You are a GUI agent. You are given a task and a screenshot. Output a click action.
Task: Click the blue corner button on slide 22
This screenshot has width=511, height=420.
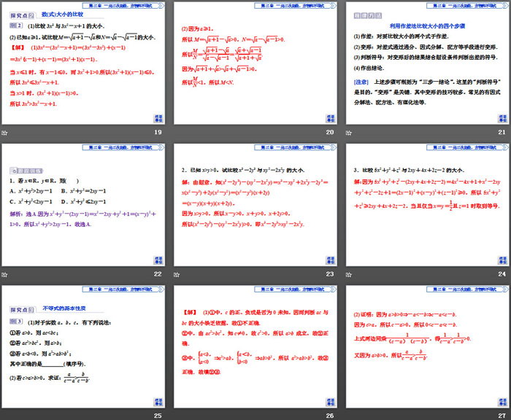[158, 260]
